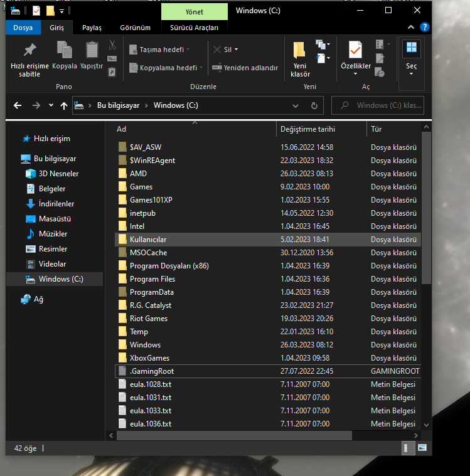Click the Özellikler properties icon
This screenshot has height=476, width=470.
coord(355,50)
